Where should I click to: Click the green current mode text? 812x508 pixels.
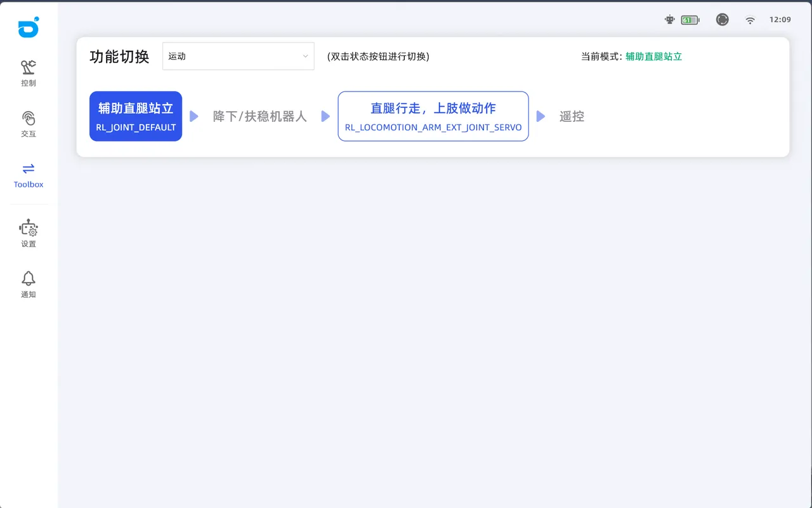tap(653, 57)
